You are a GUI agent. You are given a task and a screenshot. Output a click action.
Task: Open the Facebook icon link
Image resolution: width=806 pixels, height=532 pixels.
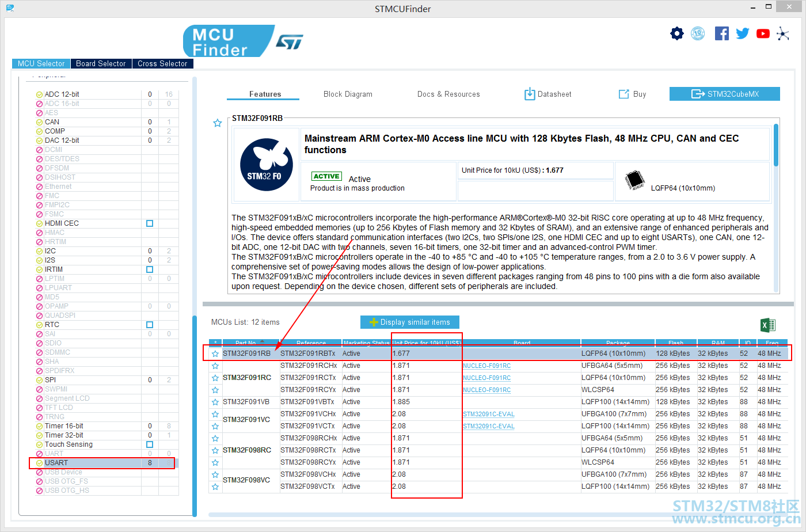point(721,33)
